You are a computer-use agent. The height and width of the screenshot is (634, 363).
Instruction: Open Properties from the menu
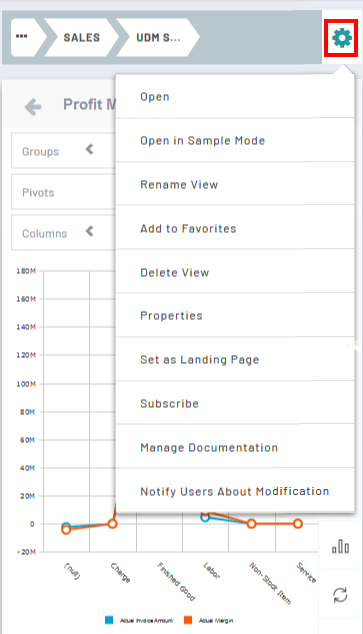click(x=235, y=315)
